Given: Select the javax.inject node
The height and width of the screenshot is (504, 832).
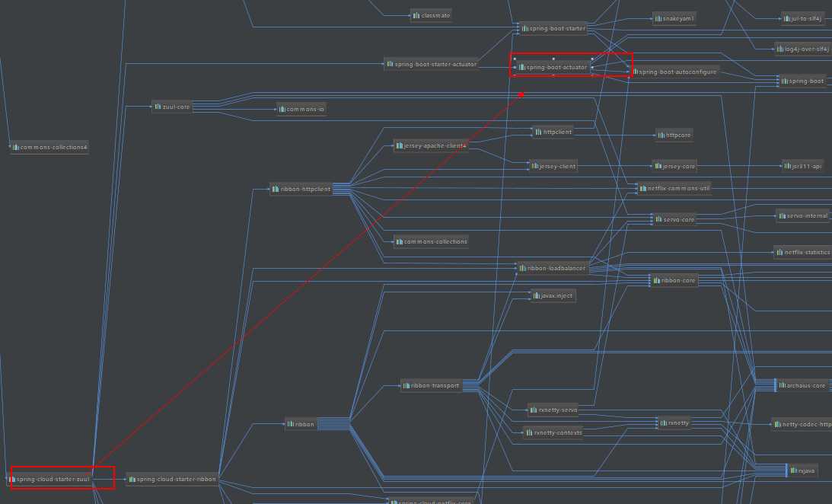Looking at the screenshot, I should coord(553,295).
